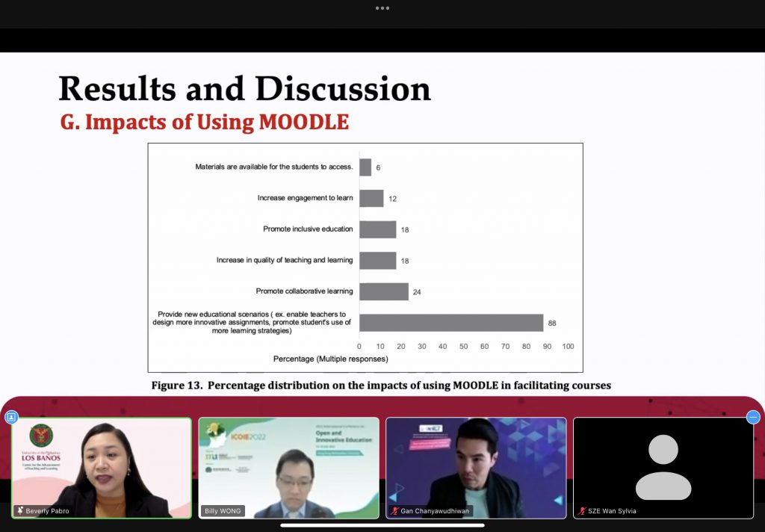The height and width of the screenshot is (532, 765).
Task: Tap the three-dot multitasking menu at top
Action: coord(382,8)
